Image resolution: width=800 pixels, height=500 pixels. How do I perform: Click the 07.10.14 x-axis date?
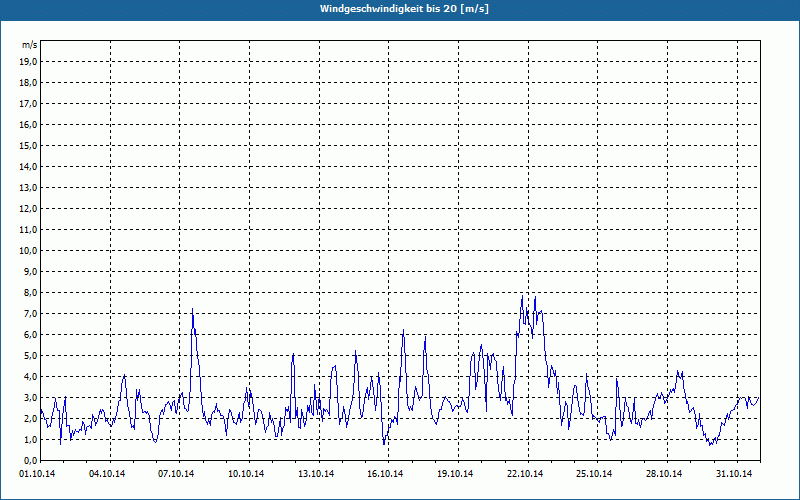[178, 474]
